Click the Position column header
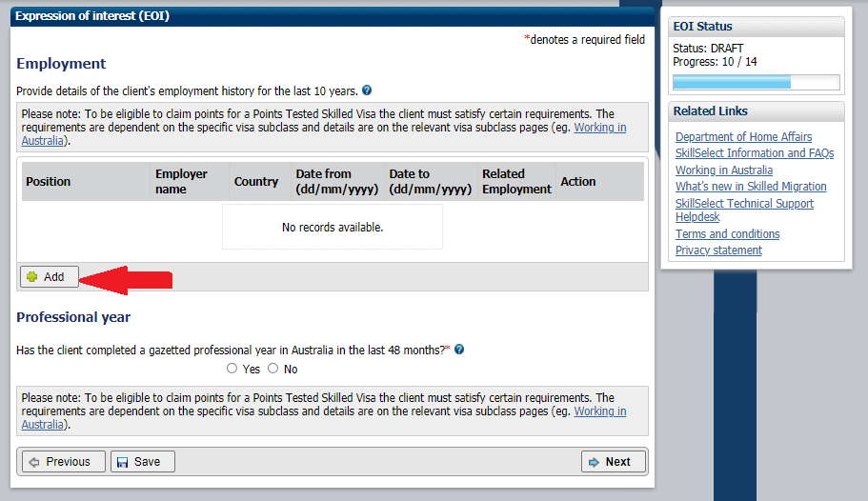 coord(49,182)
